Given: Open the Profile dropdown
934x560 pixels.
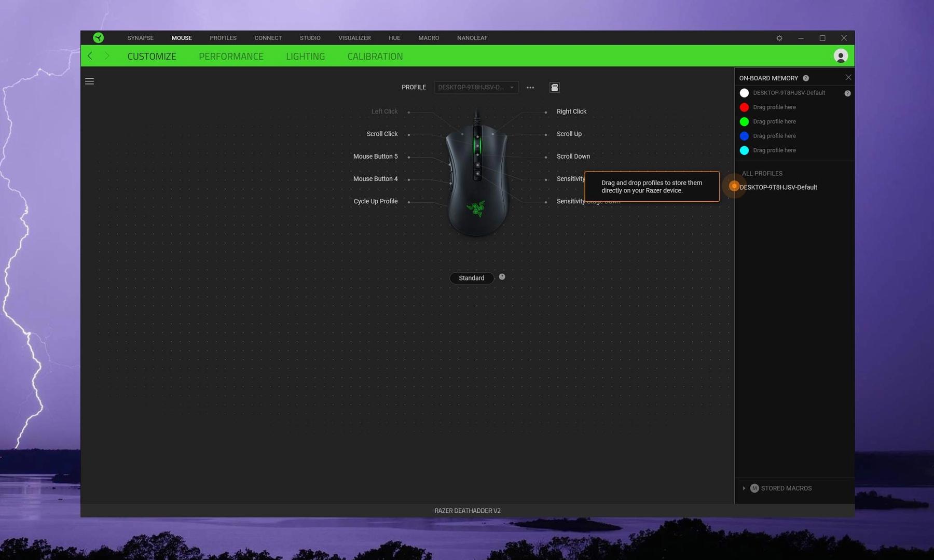Looking at the screenshot, I should (476, 87).
